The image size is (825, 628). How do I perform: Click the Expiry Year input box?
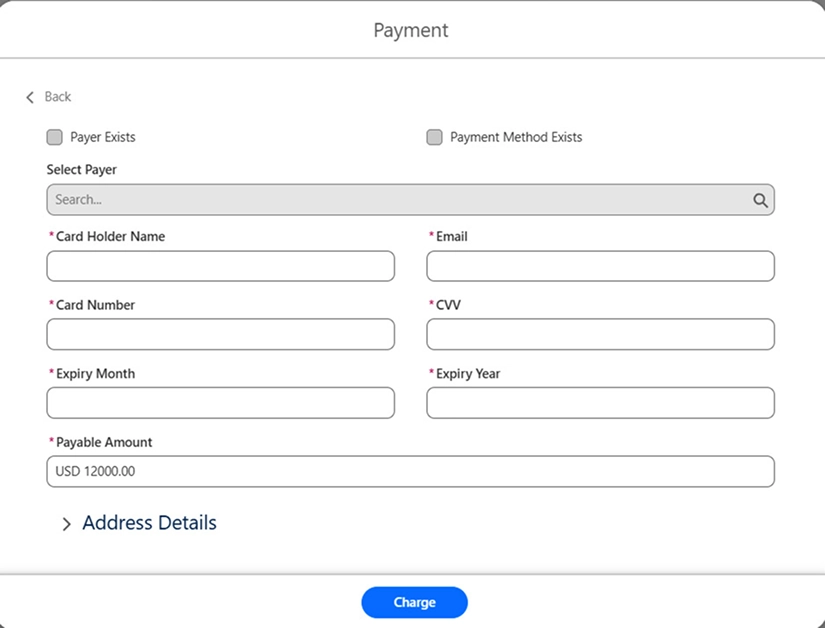600,403
